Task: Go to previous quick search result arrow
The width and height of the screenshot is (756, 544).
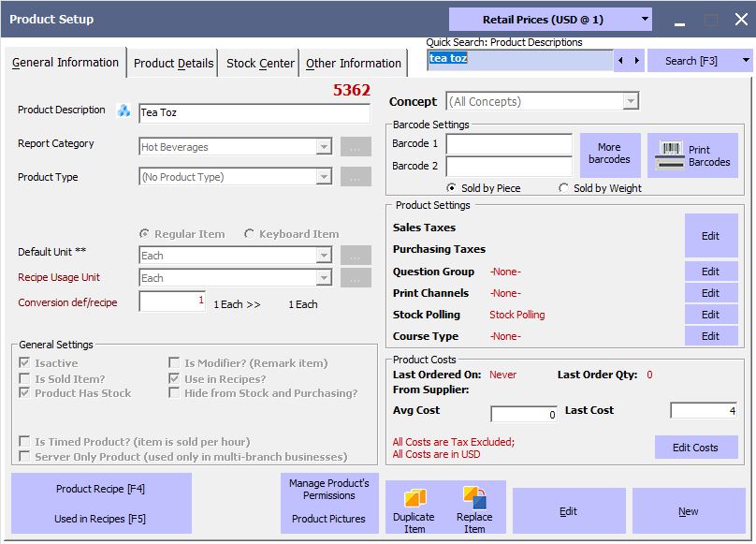Action: click(621, 60)
